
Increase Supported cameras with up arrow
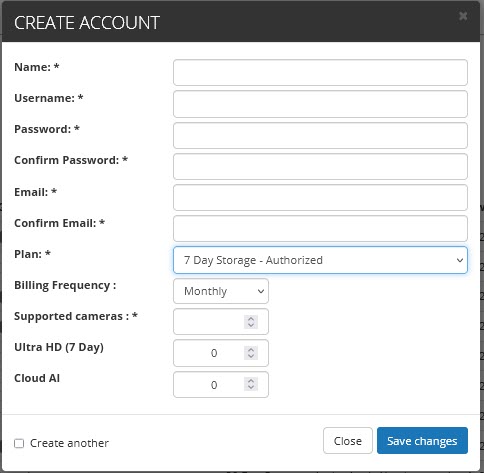pyautogui.click(x=251, y=318)
